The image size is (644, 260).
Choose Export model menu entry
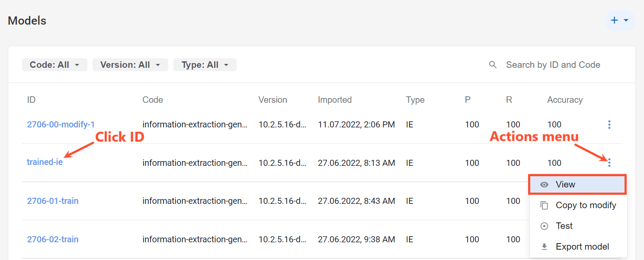[578, 247]
